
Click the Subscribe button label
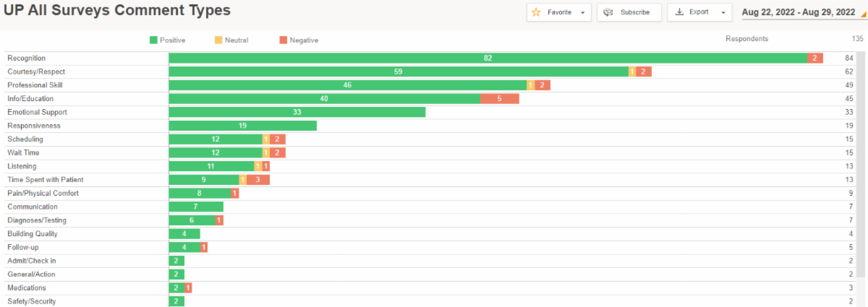pyautogui.click(x=635, y=12)
